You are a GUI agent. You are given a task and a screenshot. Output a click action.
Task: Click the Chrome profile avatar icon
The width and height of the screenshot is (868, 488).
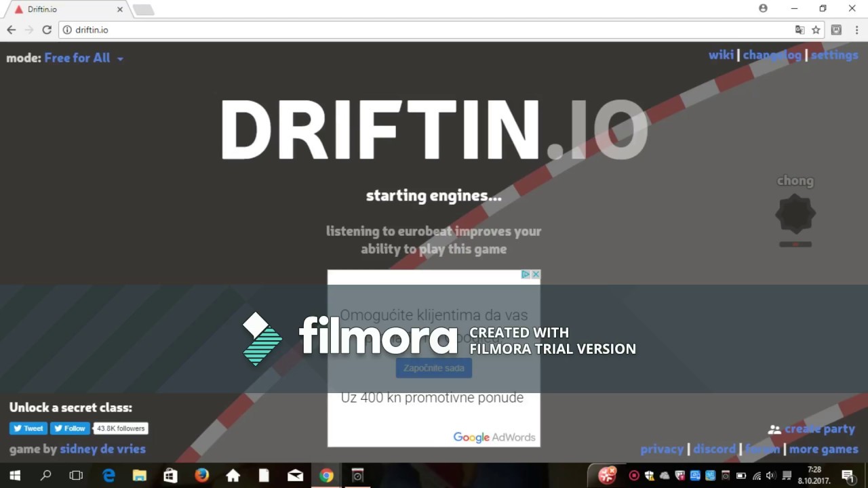click(x=763, y=8)
